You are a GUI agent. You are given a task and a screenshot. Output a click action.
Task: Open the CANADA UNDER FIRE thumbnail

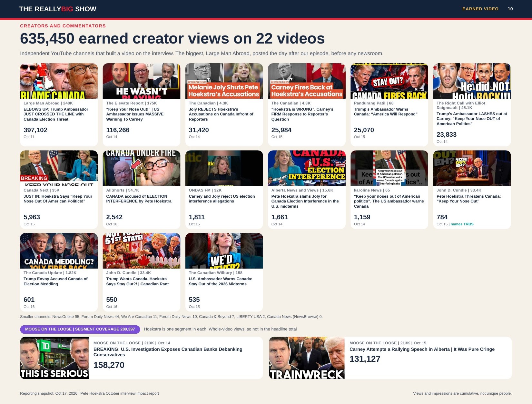click(x=142, y=168)
